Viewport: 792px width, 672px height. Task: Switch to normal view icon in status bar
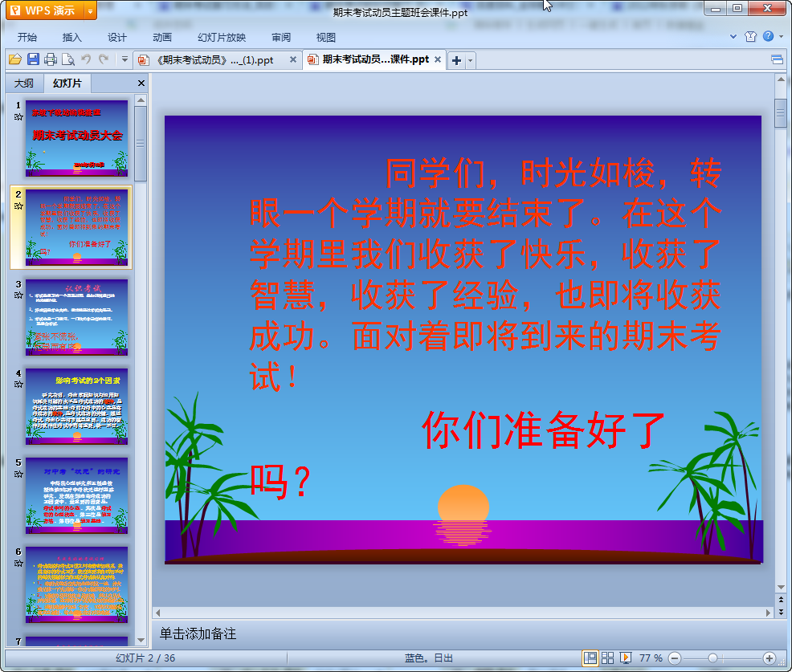(x=590, y=658)
